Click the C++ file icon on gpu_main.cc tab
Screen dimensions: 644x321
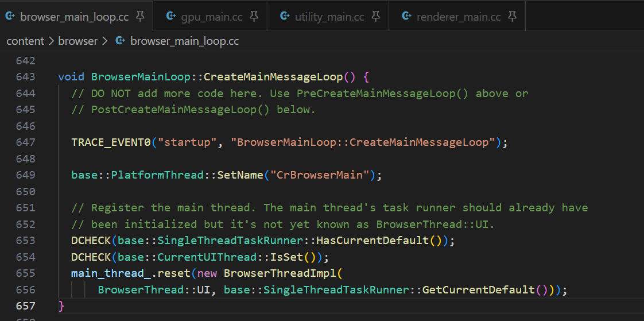click(x=170, y=17)
